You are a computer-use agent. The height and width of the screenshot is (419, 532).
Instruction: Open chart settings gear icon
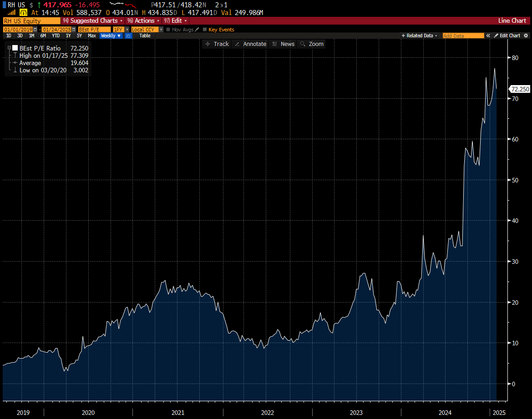[x=526, y=35]
